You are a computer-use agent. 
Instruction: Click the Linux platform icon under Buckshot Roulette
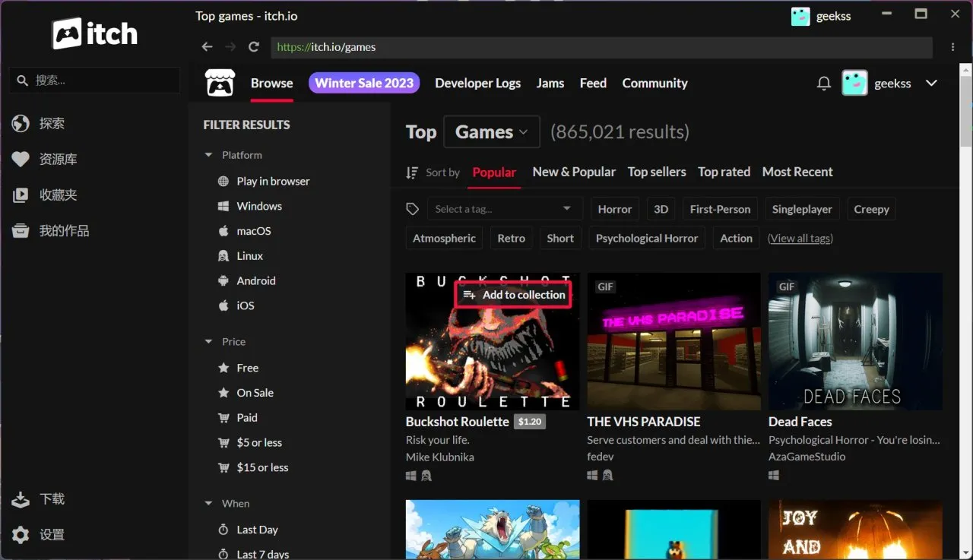point(426,476)
